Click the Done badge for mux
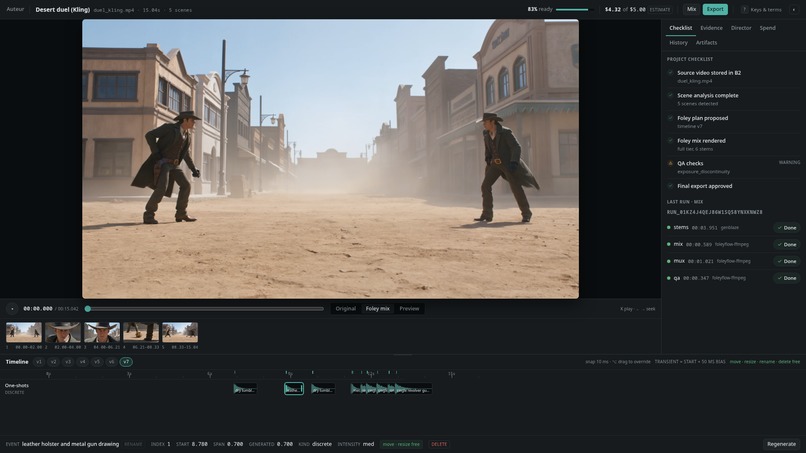Image resolution: width=806 pixels, height=453 pixels. [786, 261]
